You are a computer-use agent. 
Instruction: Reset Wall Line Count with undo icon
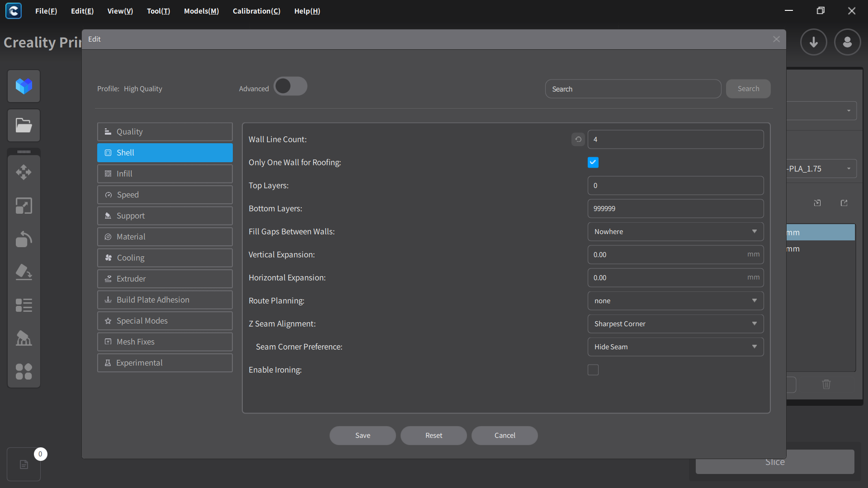click(578, 139)
